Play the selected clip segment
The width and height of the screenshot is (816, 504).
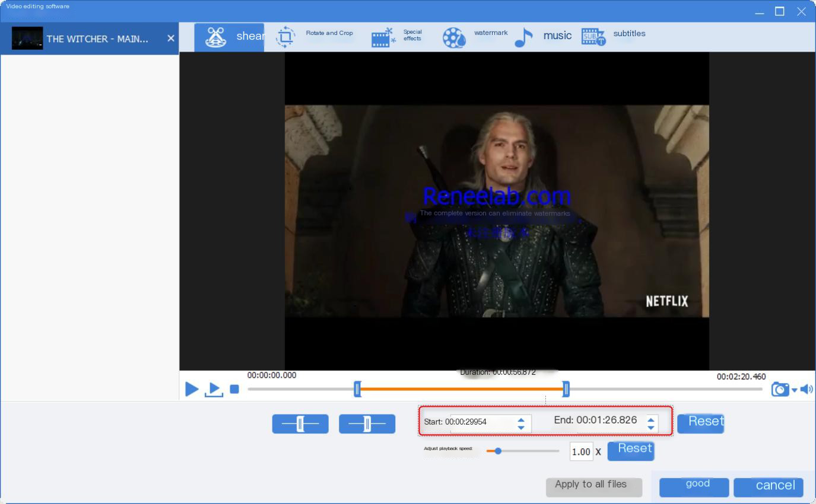point(214,390)
